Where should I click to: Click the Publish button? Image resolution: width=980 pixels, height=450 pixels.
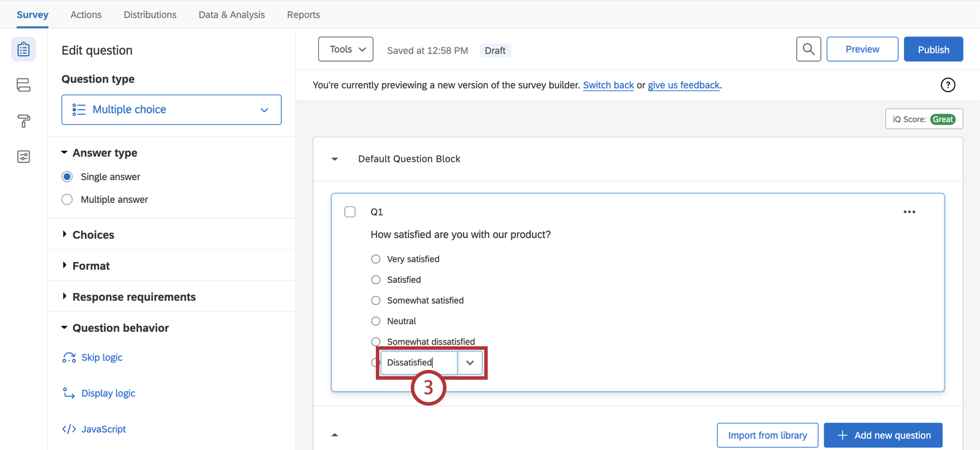tap(933, 50)
